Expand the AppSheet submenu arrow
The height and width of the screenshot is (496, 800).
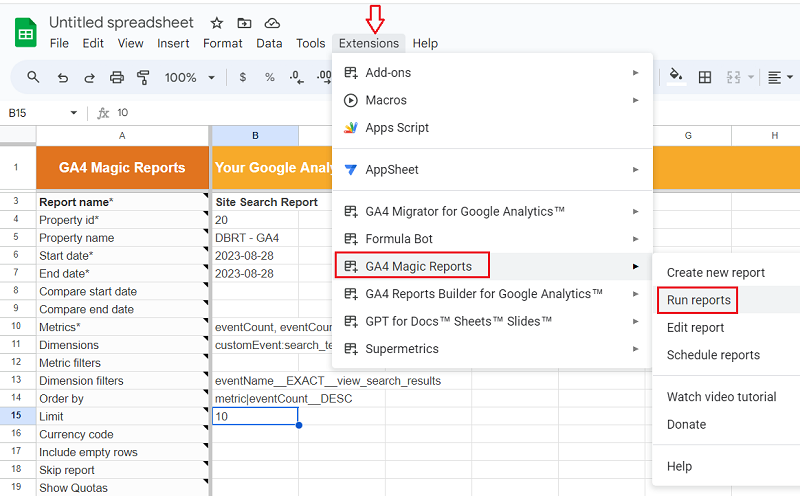636,169
